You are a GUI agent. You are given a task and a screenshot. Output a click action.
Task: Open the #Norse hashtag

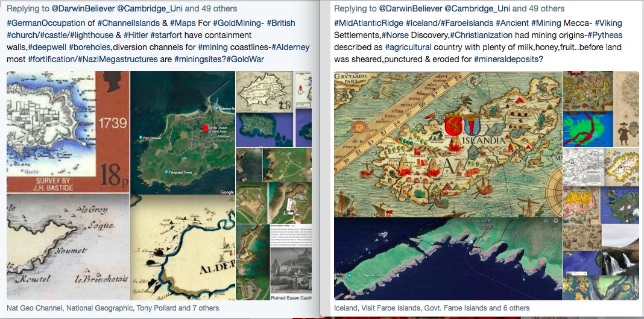tap(395, 36)
